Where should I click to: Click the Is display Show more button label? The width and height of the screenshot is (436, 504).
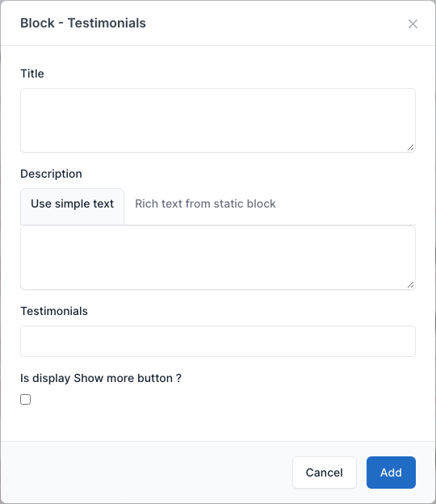pyautogui.click(x=101, y=378)
